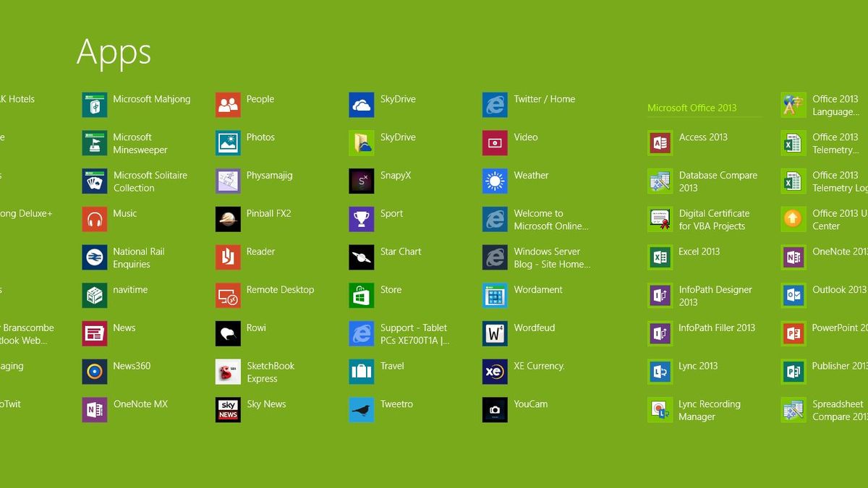Open Database Compare 2013 icon
This screenshot has width=868, height=488.
click(660, 181)
